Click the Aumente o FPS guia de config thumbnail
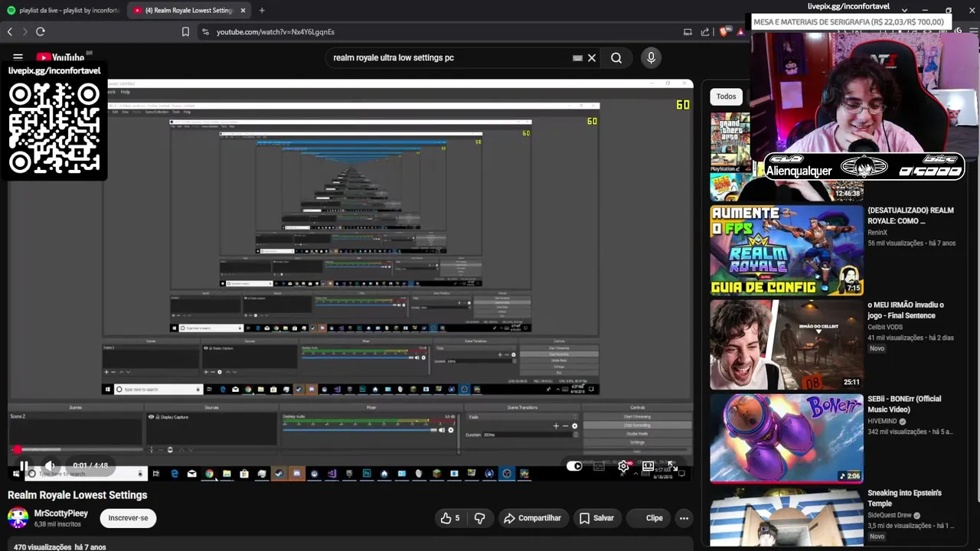Viewport: 980px width, 551px height. 786,250
